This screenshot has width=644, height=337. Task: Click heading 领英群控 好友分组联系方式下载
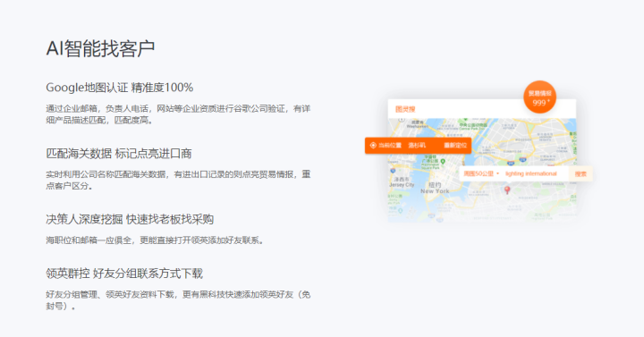(x=124, y=274)
